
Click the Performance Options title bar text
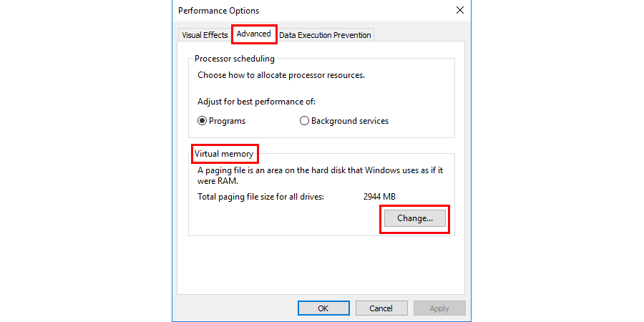click(x=218, y=11)
